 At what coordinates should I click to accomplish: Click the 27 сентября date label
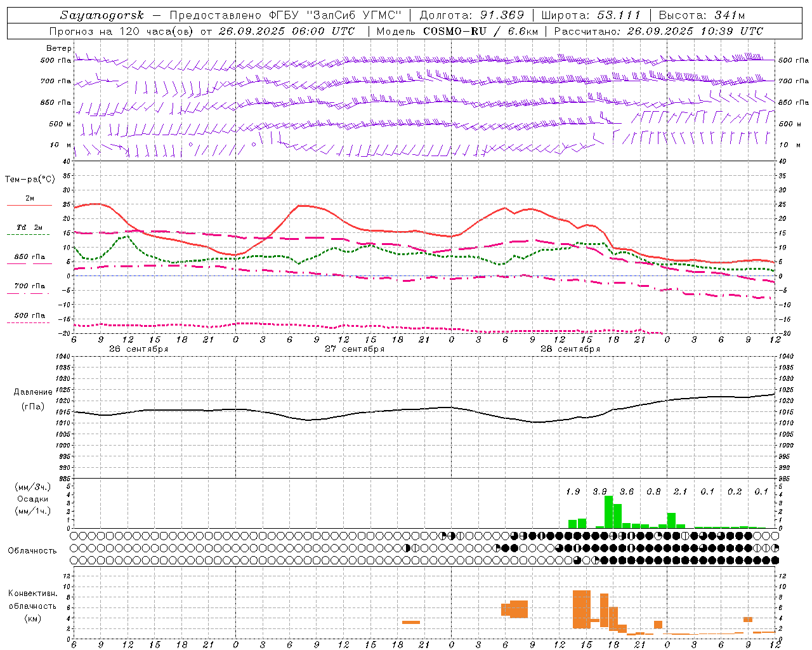pyautogui.click(x=355, y=348)
